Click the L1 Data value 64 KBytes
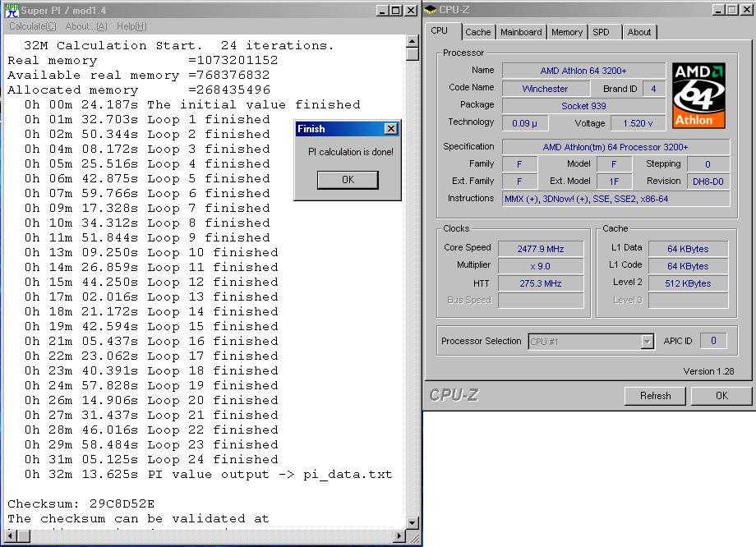 tap(688, 249)
